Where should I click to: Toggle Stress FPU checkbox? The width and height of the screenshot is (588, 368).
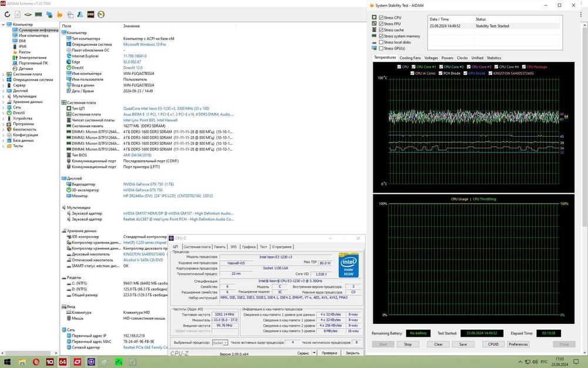[381, 24]
